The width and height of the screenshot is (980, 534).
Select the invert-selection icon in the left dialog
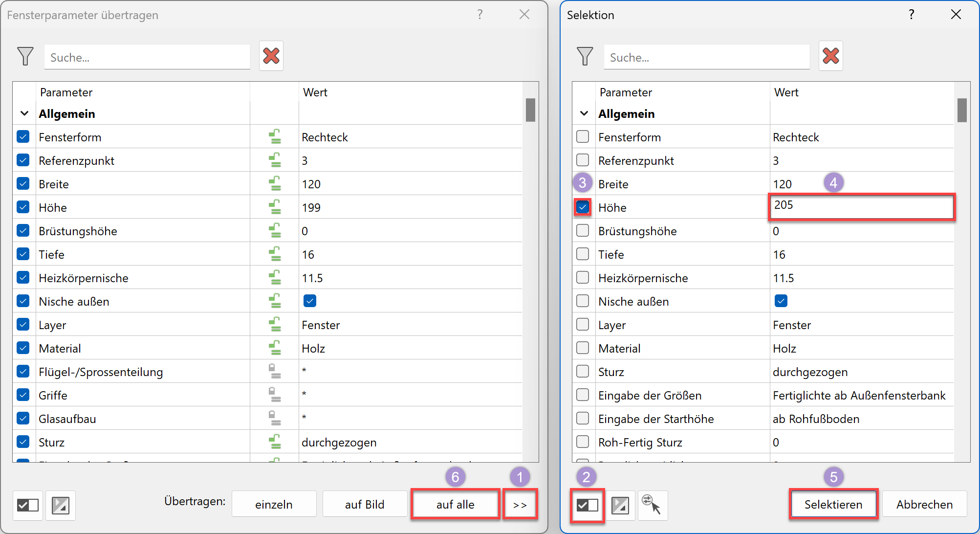pos(61,504)
